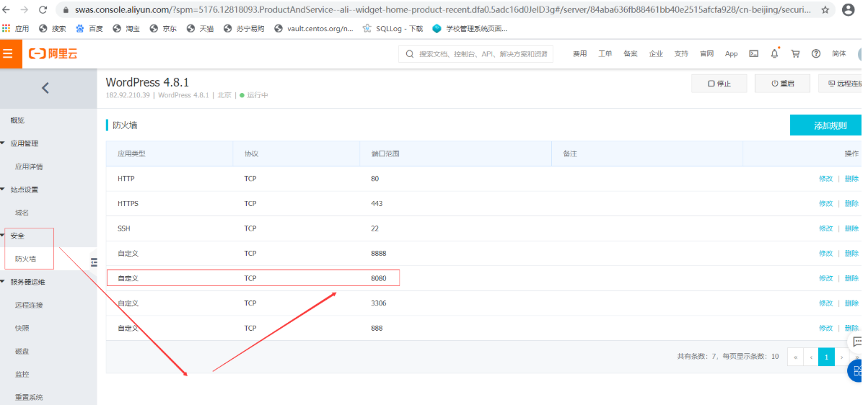Open the 天猫 bookmark
Image resolution: width=868 pixels, height=405 pixels.
point(200,28)
